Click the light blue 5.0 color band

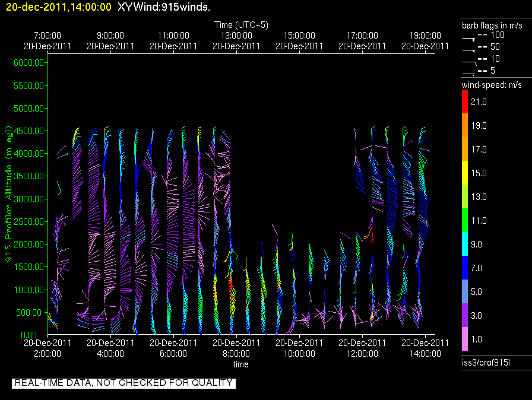point(464,291)
